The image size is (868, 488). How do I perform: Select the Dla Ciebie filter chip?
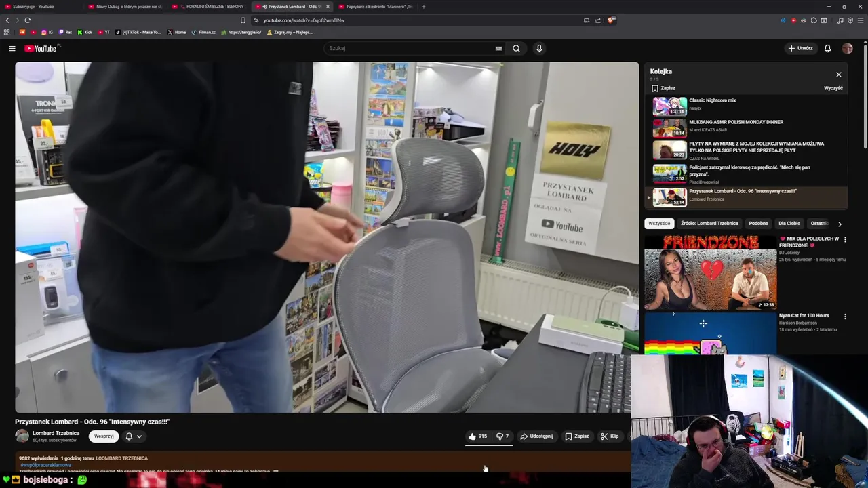coord(789,223)
